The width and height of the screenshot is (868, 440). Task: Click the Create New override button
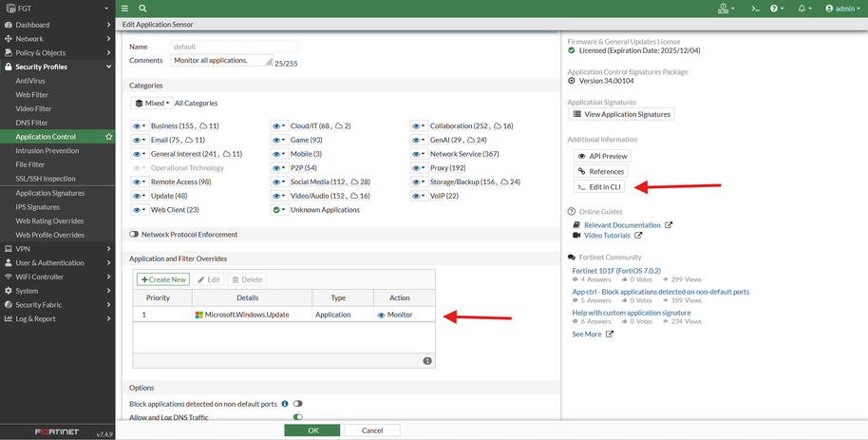(163, 279)
